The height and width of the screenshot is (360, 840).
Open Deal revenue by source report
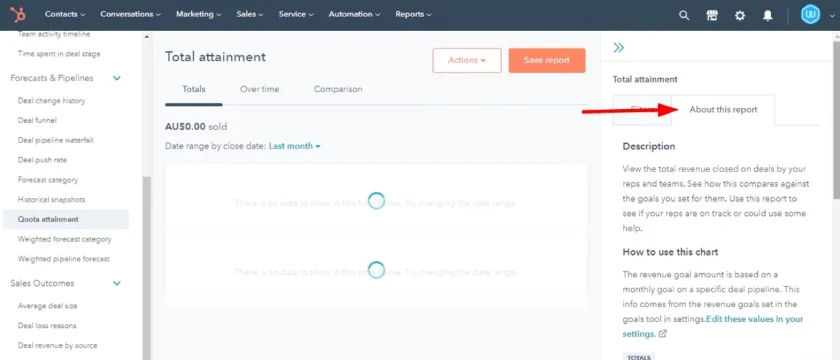tap(58, 346)
